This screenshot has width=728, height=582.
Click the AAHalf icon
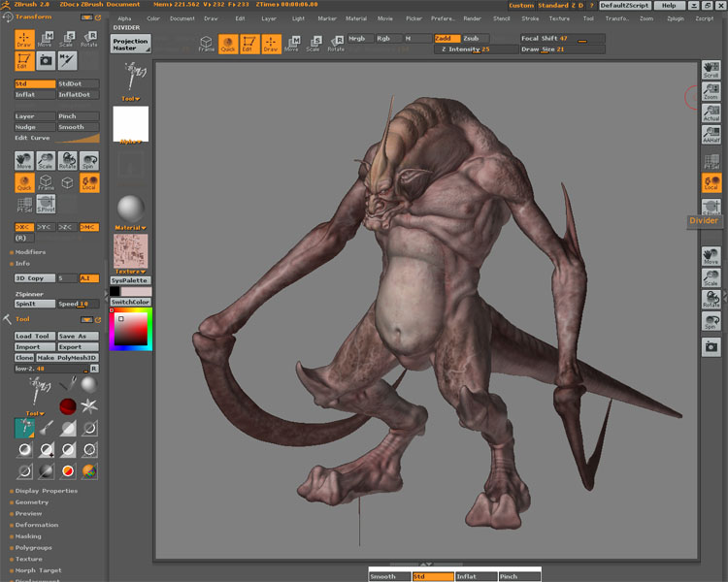pyautogui.click(x=711, y=134)
